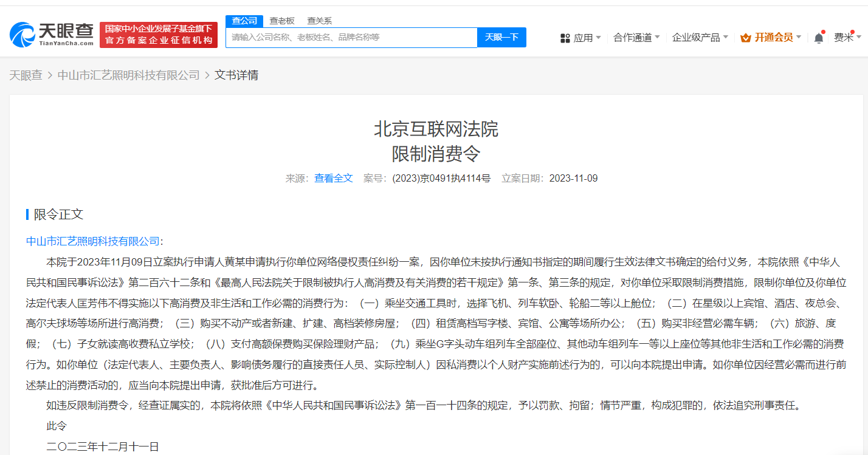Click the 费米 icon with red badge
Screen dimensions: 868x455
pyautogui.click(x=845, y=37)
